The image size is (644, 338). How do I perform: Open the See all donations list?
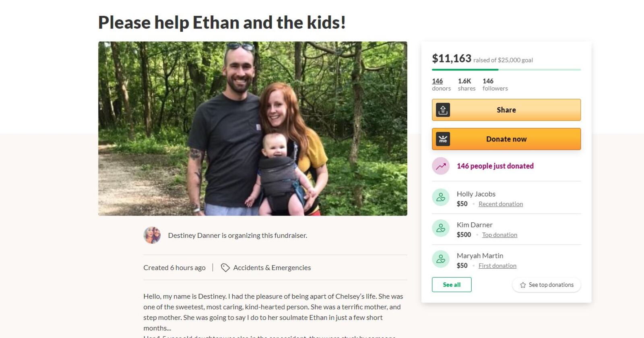tap(452, 285)
